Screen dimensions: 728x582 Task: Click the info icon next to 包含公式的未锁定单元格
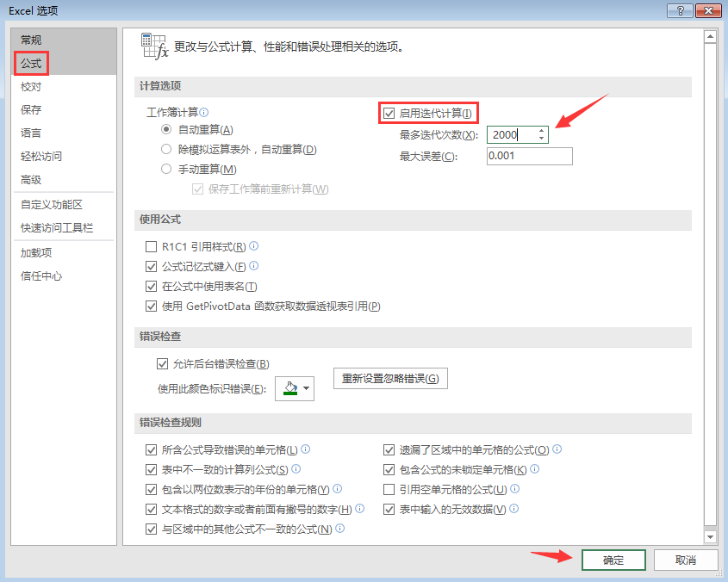point(534,468)
